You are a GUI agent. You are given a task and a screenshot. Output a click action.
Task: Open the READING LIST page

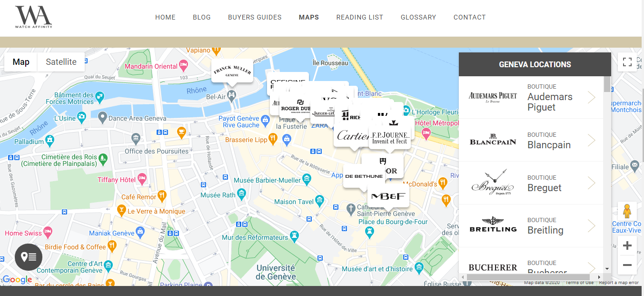click(360, 17)
